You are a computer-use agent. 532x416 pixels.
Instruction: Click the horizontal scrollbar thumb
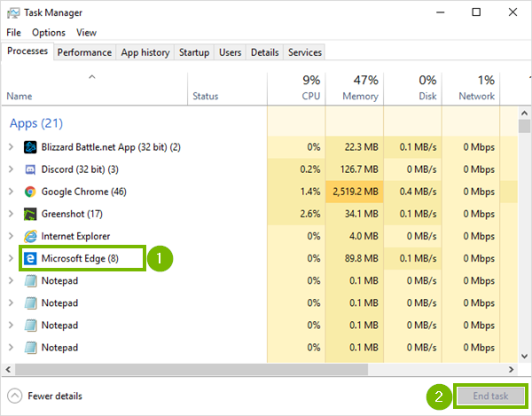pyautogui.click(x=192, y=370)
